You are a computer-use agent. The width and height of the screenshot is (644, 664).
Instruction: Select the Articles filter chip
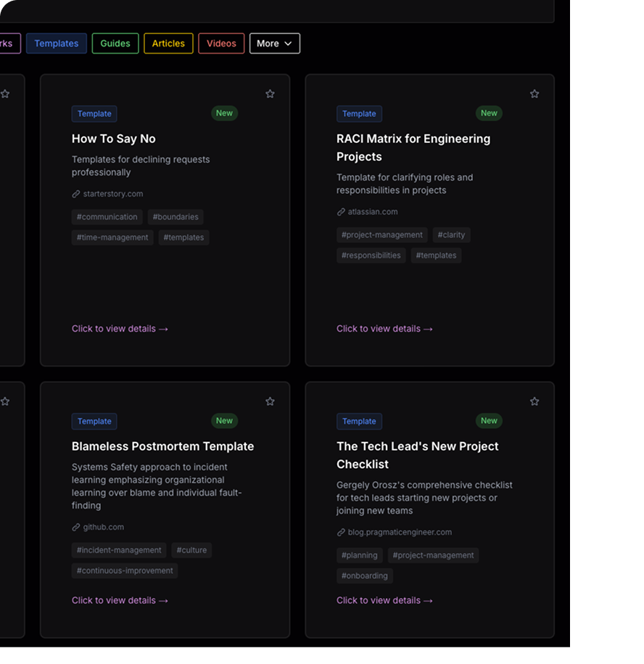click(168, 44)
